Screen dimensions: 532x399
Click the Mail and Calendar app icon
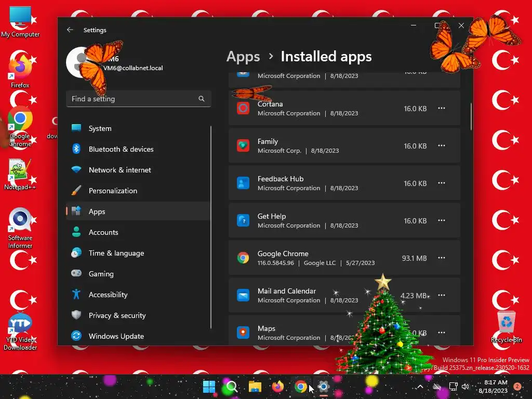243,295
